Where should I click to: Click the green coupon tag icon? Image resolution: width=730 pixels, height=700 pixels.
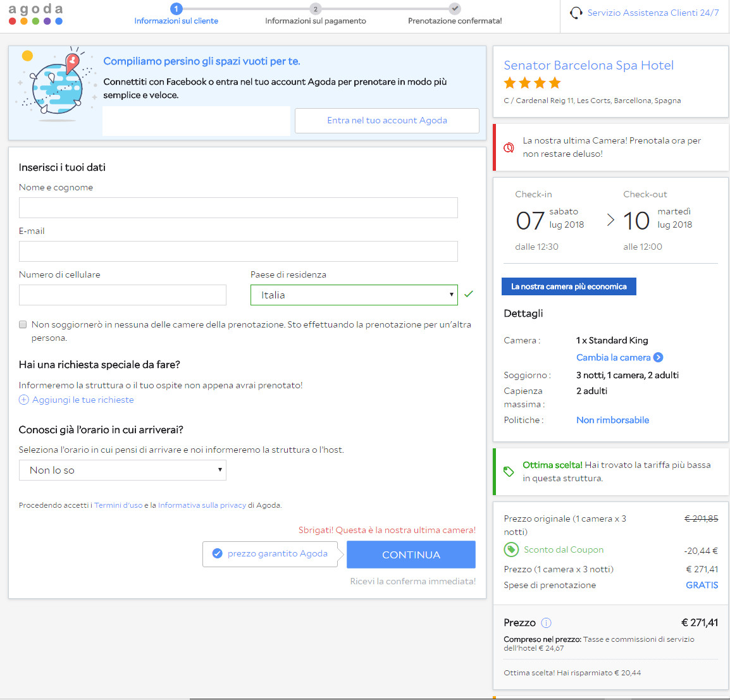[x=511, y=550]
